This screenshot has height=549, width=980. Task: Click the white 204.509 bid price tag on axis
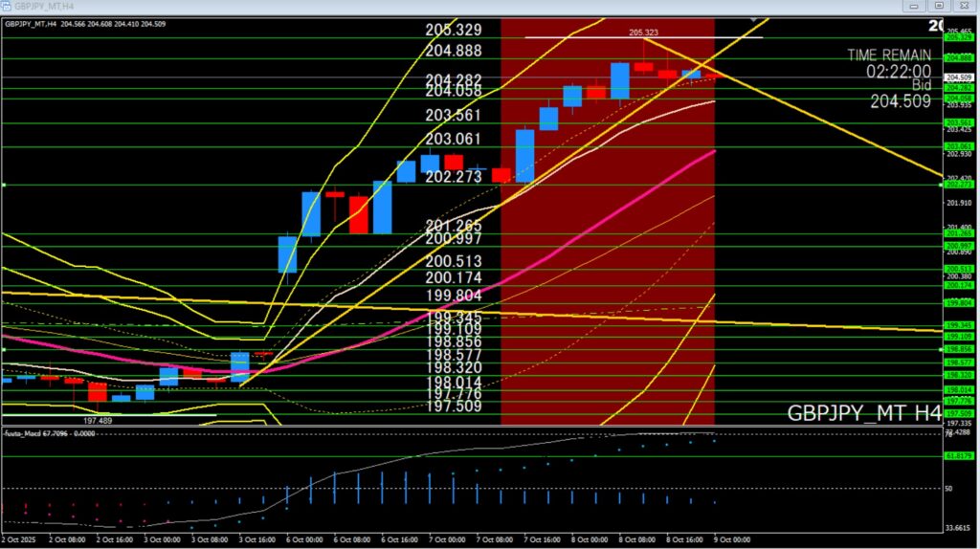[x=960, y=77]
